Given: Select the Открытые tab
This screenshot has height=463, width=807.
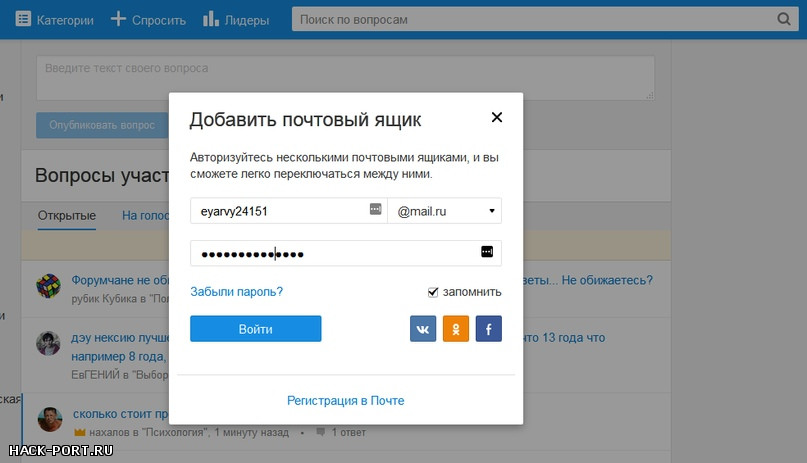Looking at the screenshot, I should pos(67,215).
